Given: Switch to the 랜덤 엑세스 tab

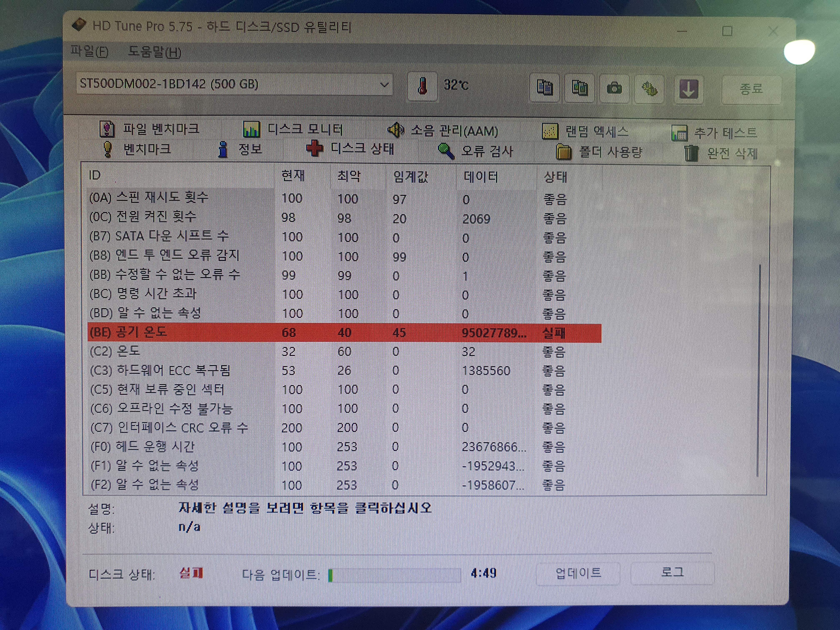Looking at the screenshot, I should tap(585, 132).
